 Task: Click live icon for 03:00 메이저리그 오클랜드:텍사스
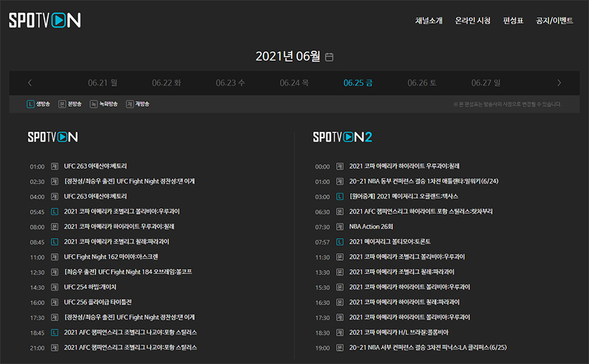tap(340, 197)
